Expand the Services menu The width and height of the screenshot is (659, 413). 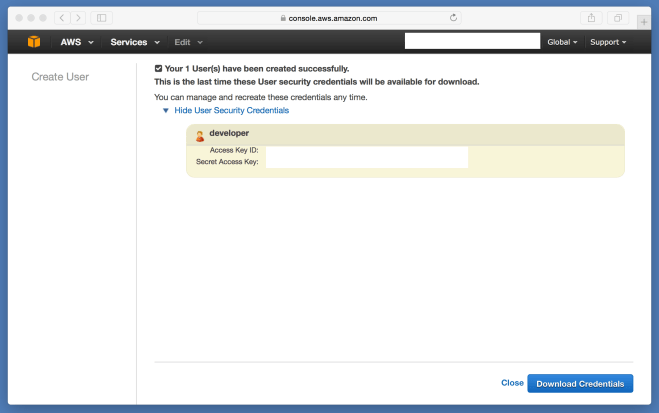point(135,42)
